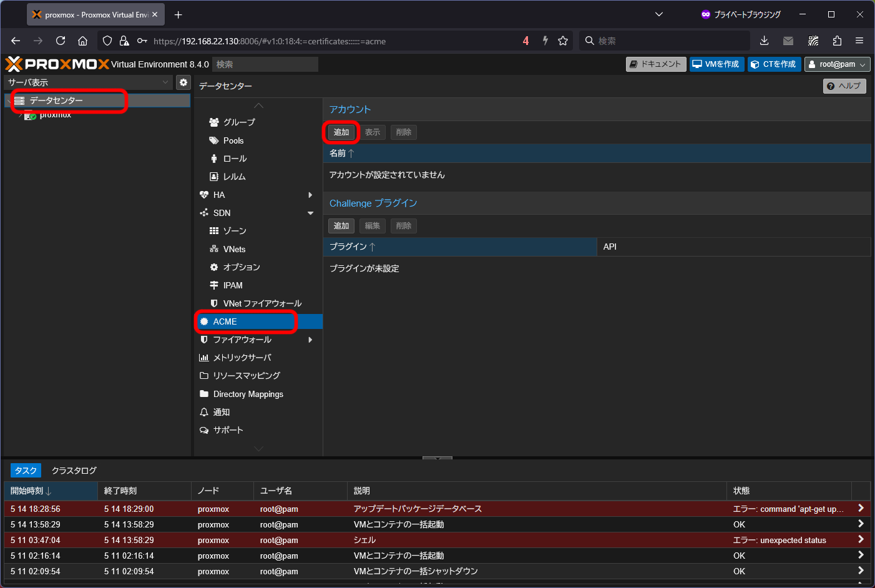Add a new ACME account
The height and width of the screenshot is (588, 875).
pos(341,132)
